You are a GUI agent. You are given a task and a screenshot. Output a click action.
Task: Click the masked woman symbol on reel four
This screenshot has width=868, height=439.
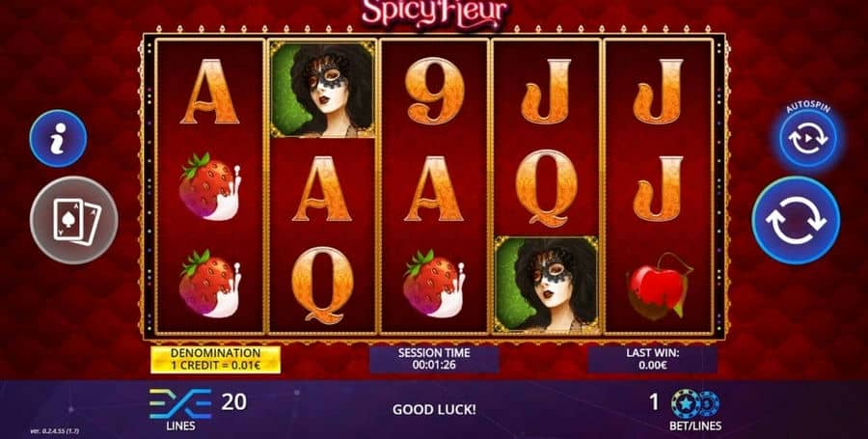click(x=547, y=285)
